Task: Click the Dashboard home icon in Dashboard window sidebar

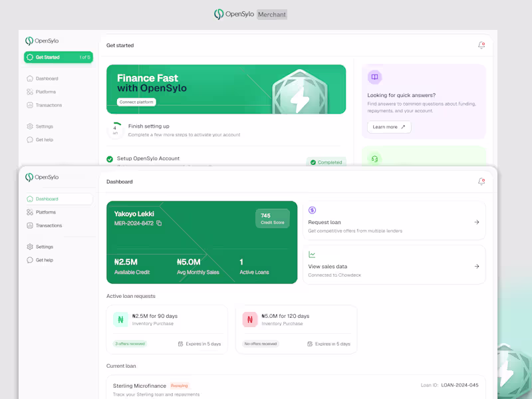Action: 30,199
